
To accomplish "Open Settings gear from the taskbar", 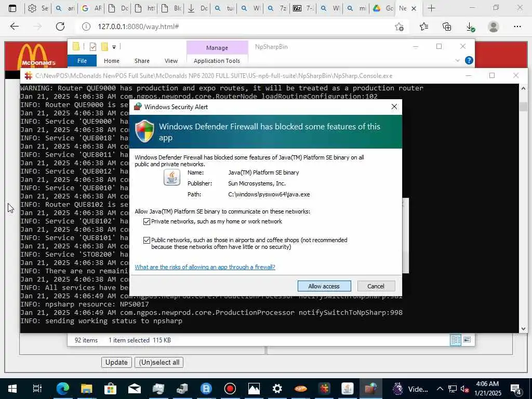I will pyautogui.click(x=277, y=389).
